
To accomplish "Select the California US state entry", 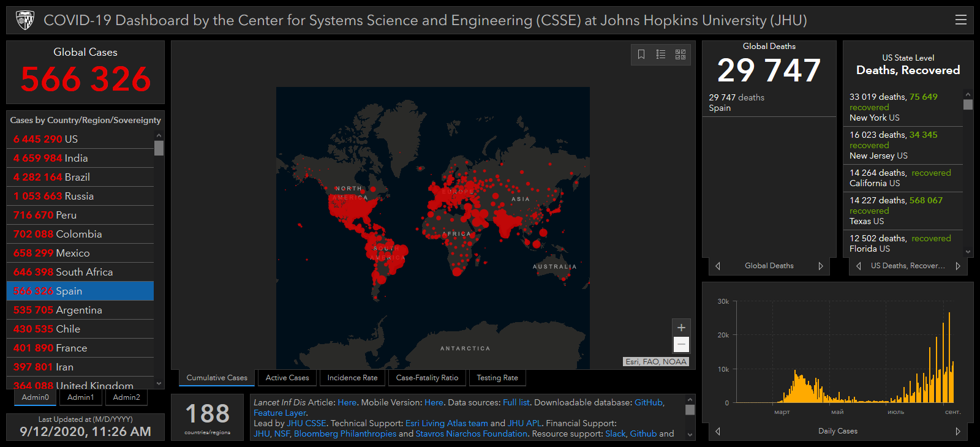I will pyautogui.click(x=903, y=178).
